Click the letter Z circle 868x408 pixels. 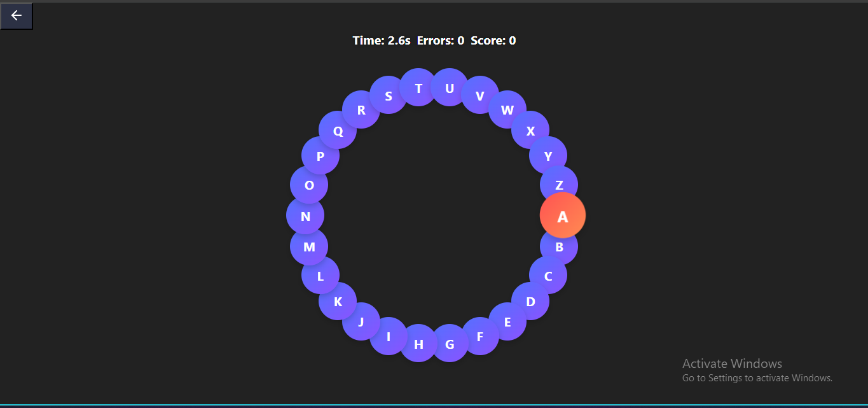[559, 185]
